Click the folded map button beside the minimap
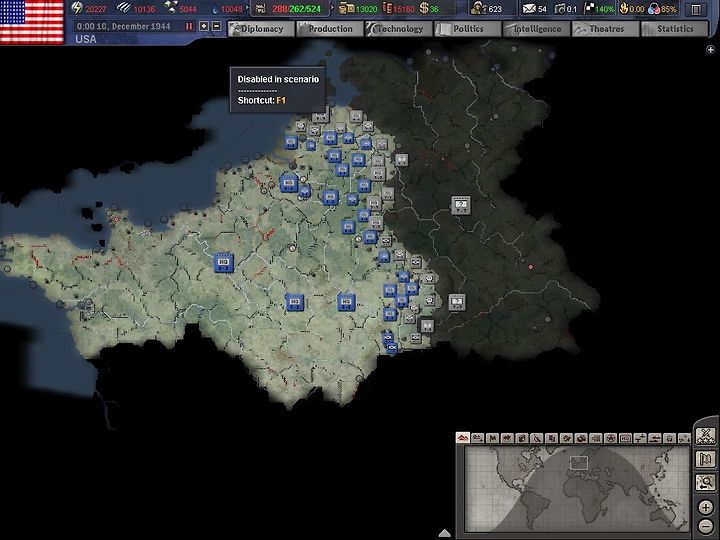Viewport: 720px width, 540px height. 706,459
